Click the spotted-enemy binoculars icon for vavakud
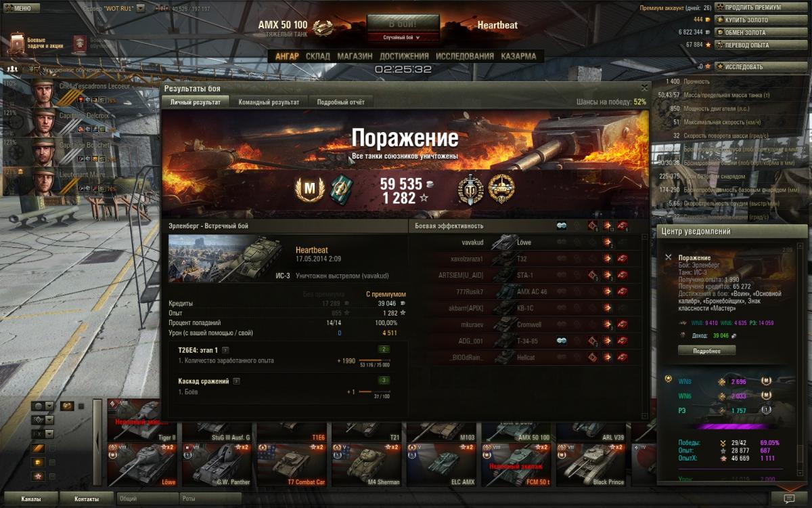The height and width of the screenshot is (508, 812). (x=562, y=242)
